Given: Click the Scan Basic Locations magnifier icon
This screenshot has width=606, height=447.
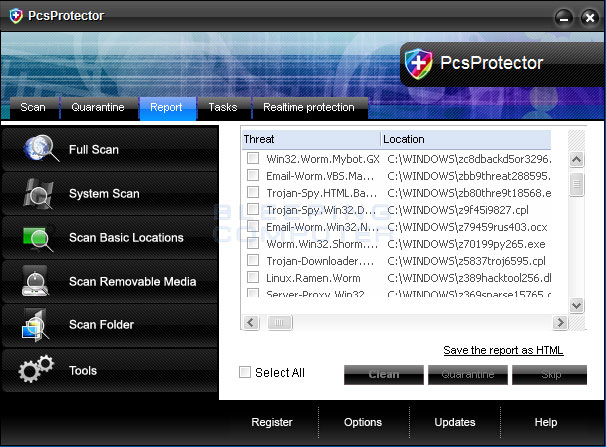Looking at the screenshot, I should [x=37, y=238].
